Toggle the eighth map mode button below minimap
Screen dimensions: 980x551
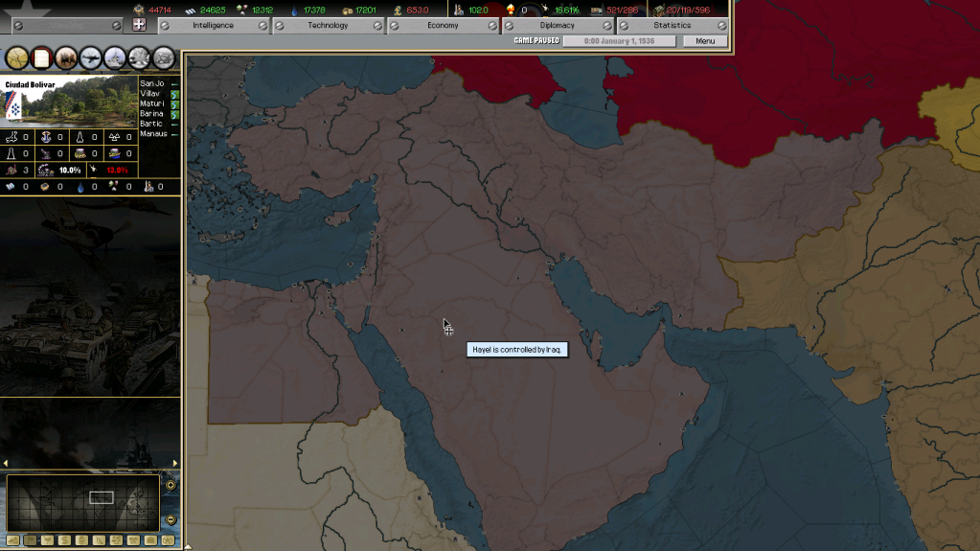[133, 540]
